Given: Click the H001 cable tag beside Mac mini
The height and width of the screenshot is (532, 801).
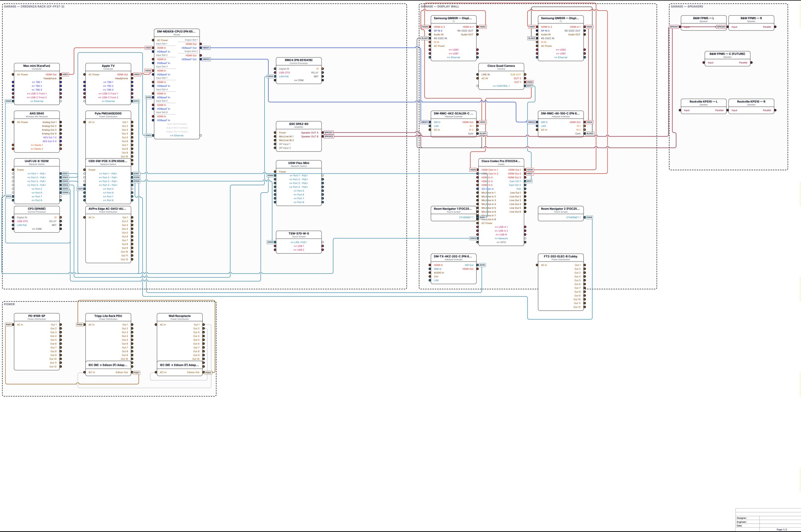Looking at the screenshot, I should coord(65,74).
